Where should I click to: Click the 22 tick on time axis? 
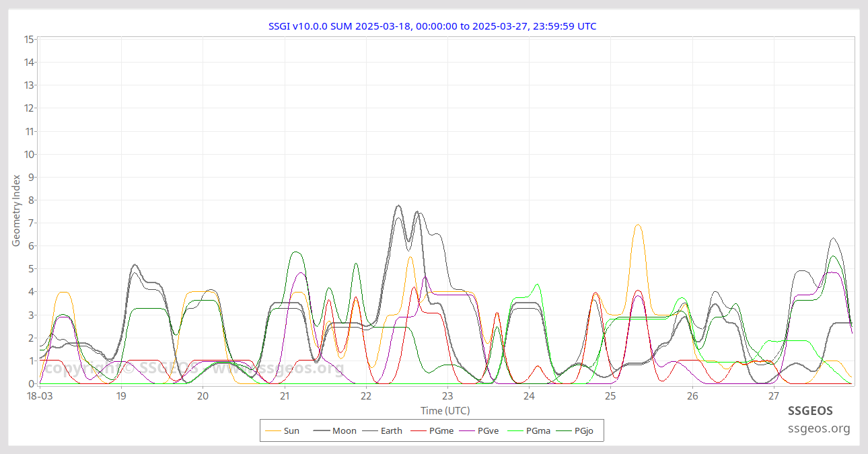[366, 397]
